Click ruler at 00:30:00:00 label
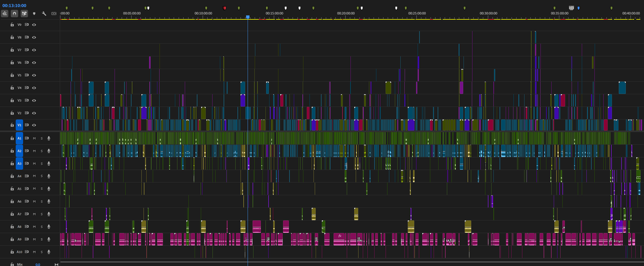Screen dimensions: 644x266 point(488,12)
